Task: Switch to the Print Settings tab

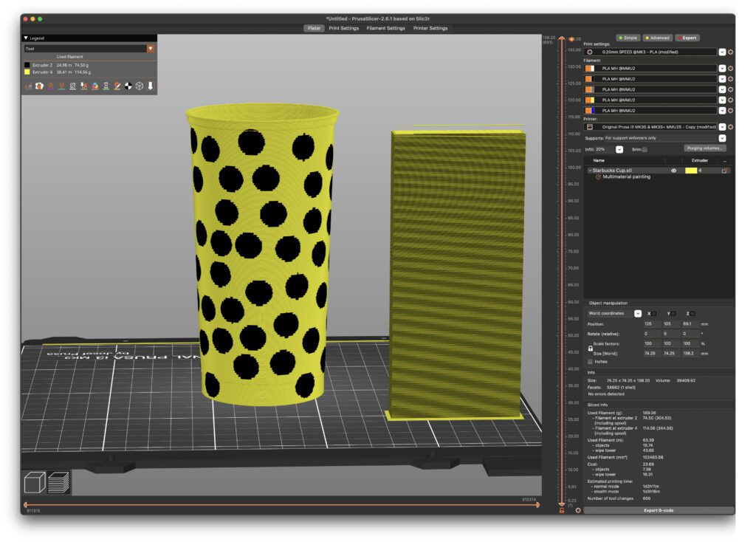Action: click(x=343, y=28)
